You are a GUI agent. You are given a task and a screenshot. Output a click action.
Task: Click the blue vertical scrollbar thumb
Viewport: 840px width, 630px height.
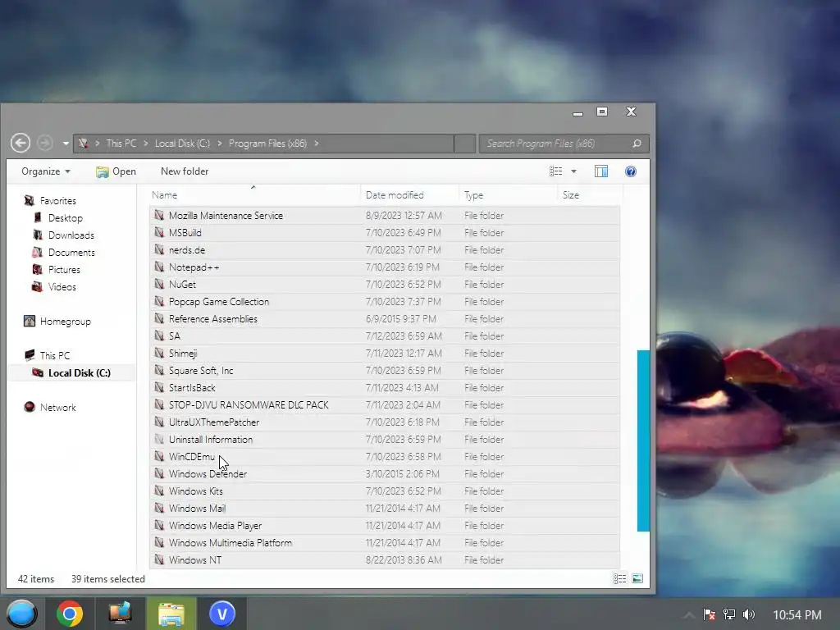(x=643, y=441)
